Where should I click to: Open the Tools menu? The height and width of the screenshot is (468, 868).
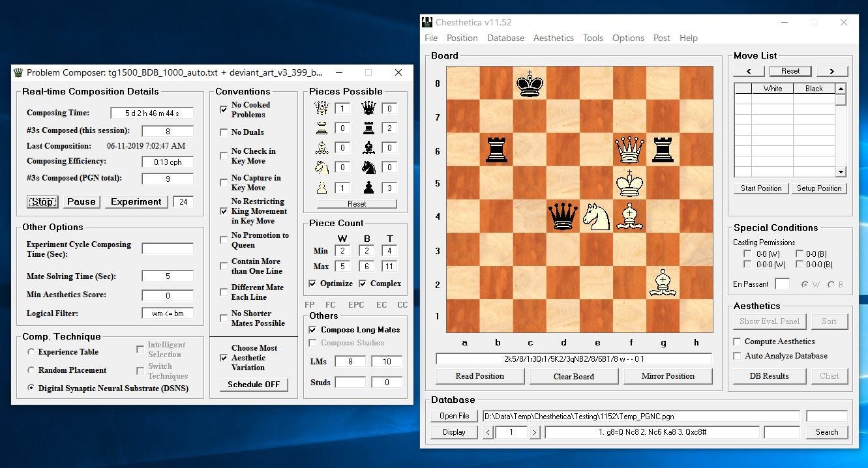593,38
